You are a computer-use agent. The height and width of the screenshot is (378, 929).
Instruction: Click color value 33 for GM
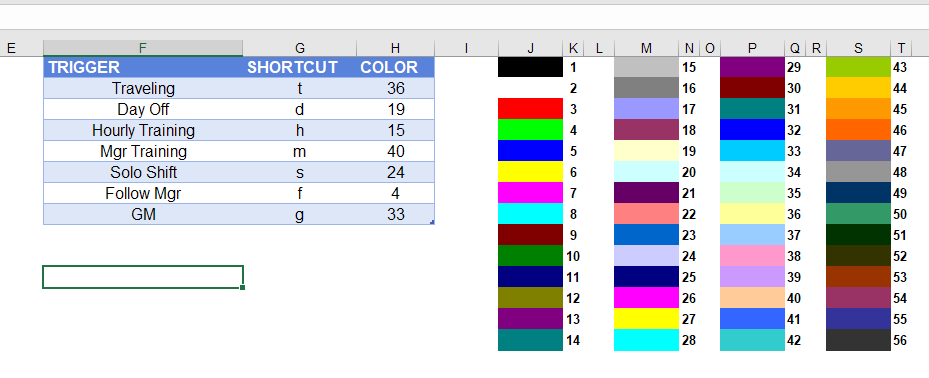(395, 214)
